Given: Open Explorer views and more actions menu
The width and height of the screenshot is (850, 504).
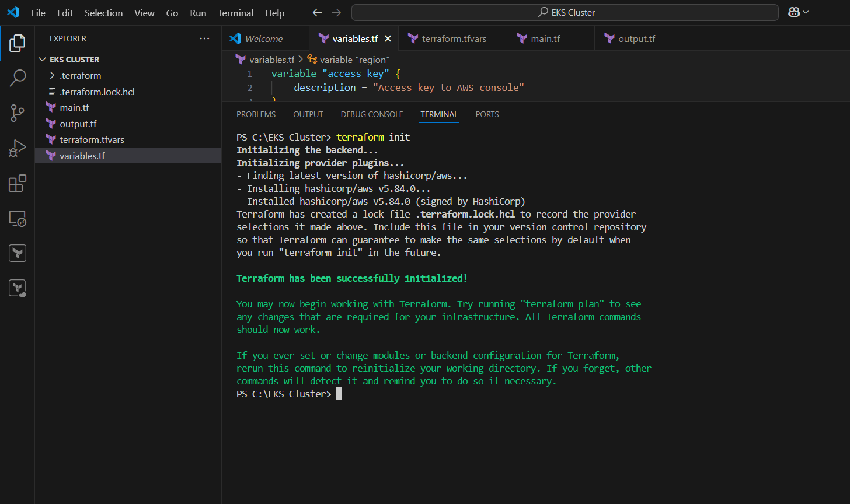Looking at the screenshot, I should (204, 38).
